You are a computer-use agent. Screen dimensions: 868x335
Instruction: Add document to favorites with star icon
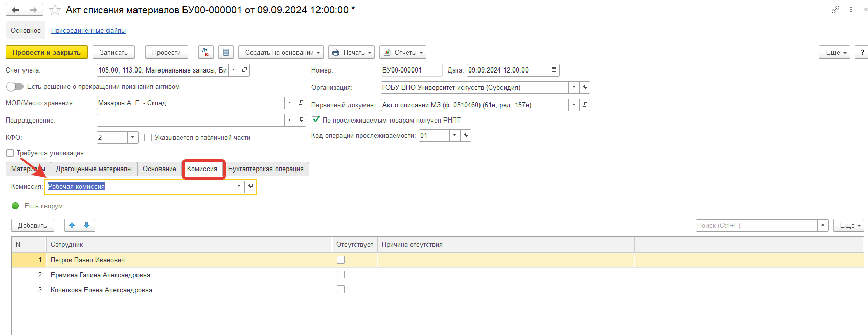point(55,10)
